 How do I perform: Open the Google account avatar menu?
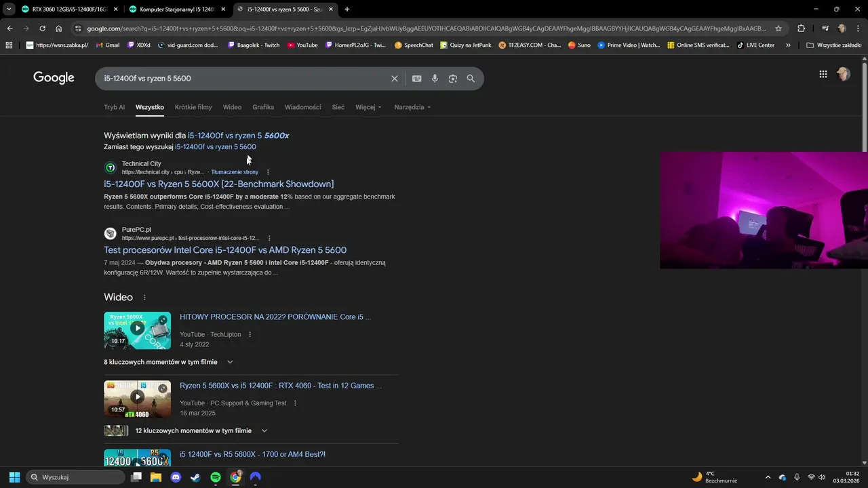(x=843, y=75)
